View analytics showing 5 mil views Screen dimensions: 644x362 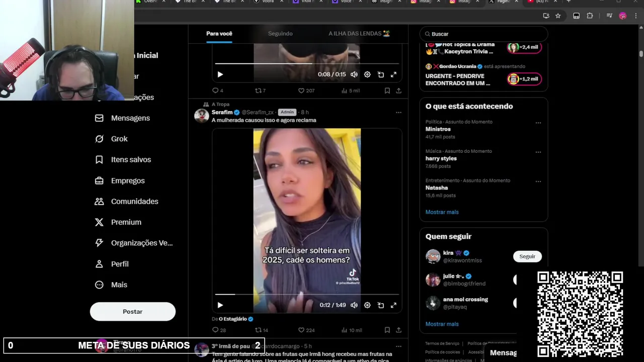351,90
